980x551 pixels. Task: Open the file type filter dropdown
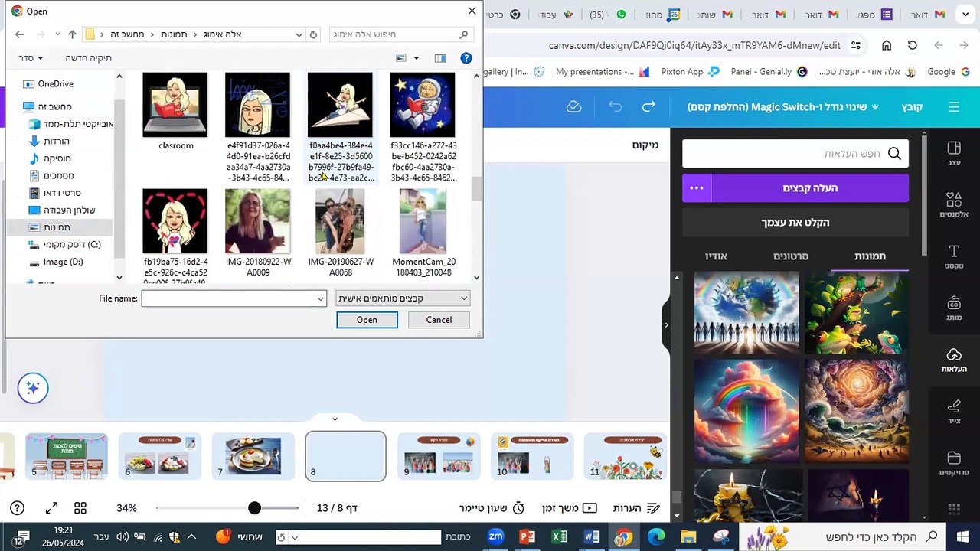[x=403, y=298]
